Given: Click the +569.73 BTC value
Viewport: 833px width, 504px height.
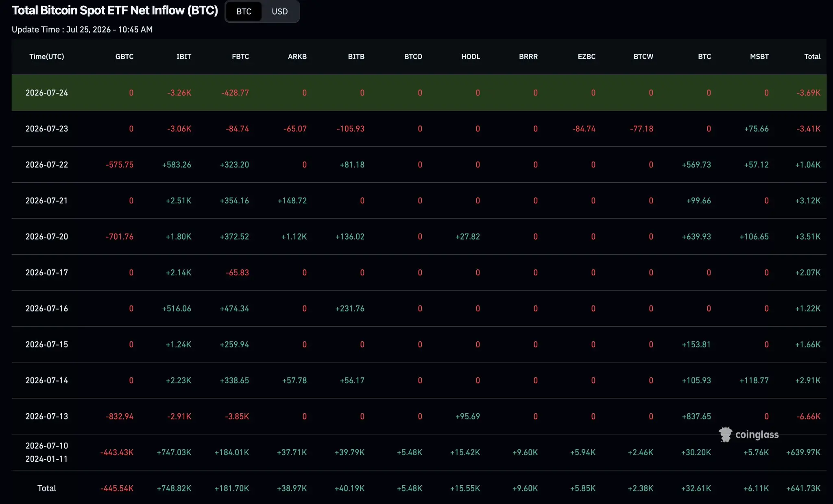Looking at the screenshot, I should 696,165.
